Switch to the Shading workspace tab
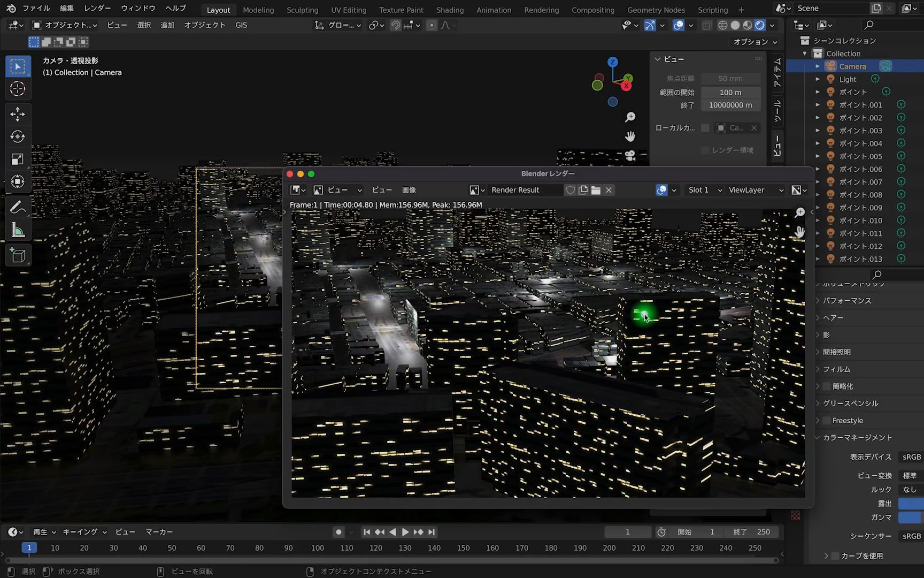The width and height of the screenshot is (924, 578). click(x=450, y=10)
